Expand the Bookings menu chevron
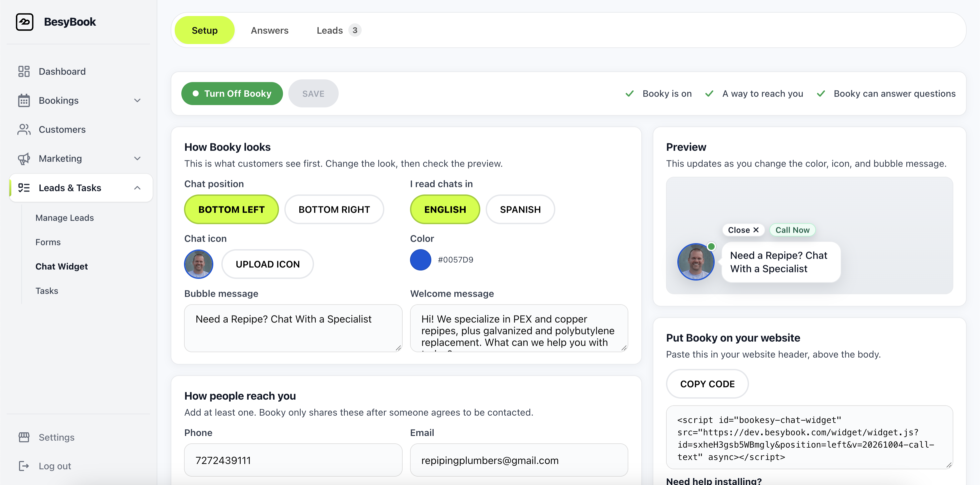This screenshot has height=485, width=980. tap(137, 100)
